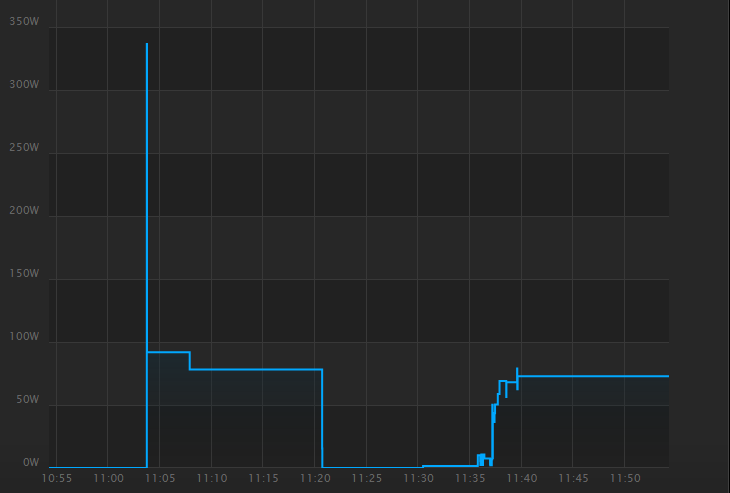Select the 100W axis label
Screen dimensions: 730x493
point(23,337)
